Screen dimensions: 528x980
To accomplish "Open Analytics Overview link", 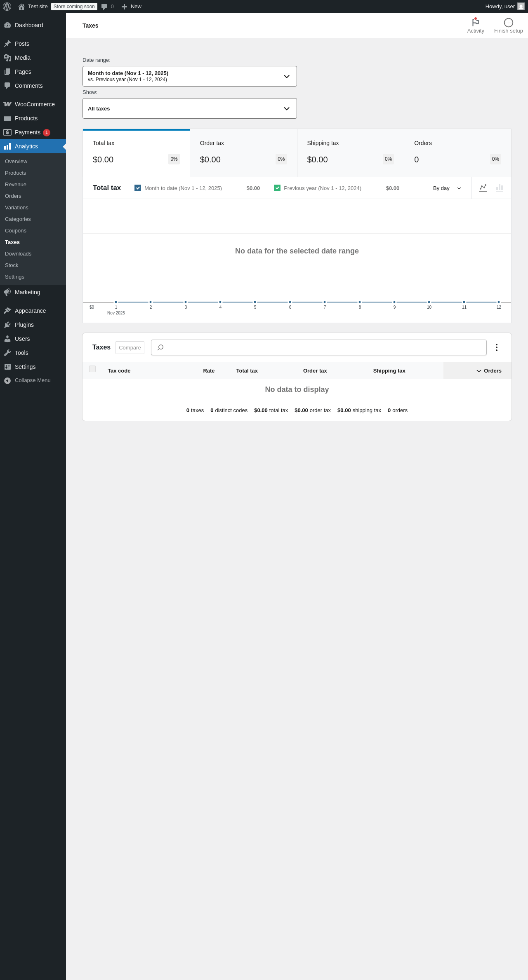I will [x=16, y=162].
